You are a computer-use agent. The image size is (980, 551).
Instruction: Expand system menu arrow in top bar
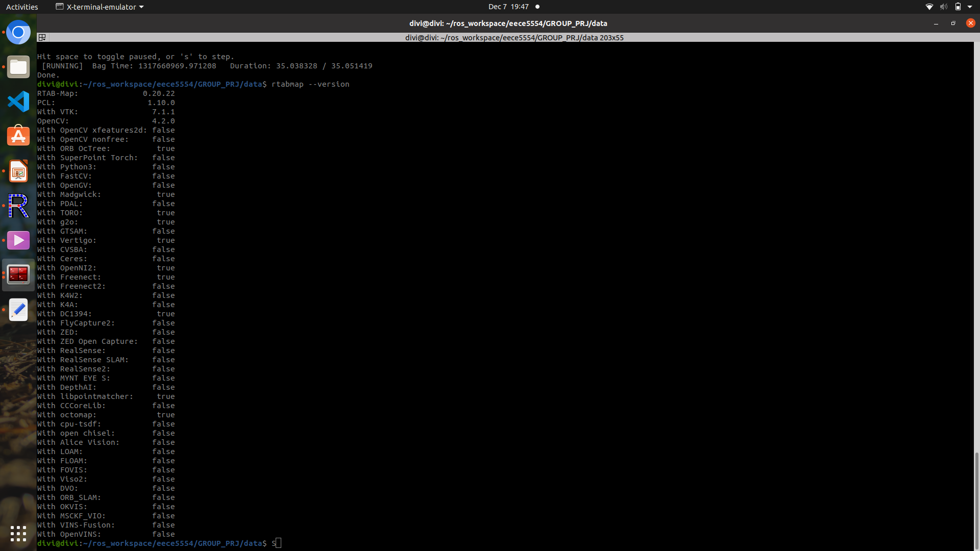click(970, 7)
